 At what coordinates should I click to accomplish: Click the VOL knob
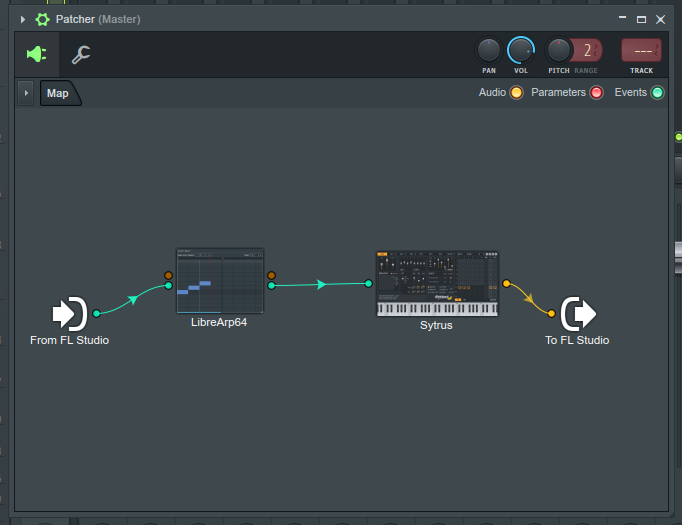coord(521,50)
